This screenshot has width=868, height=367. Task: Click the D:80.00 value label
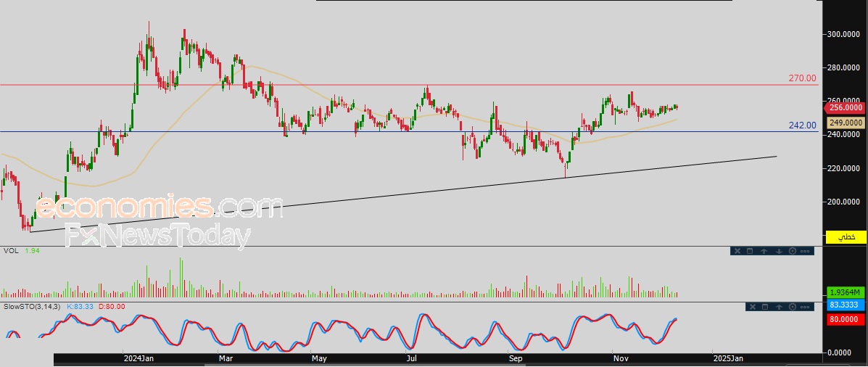click(x=111, y=306)
